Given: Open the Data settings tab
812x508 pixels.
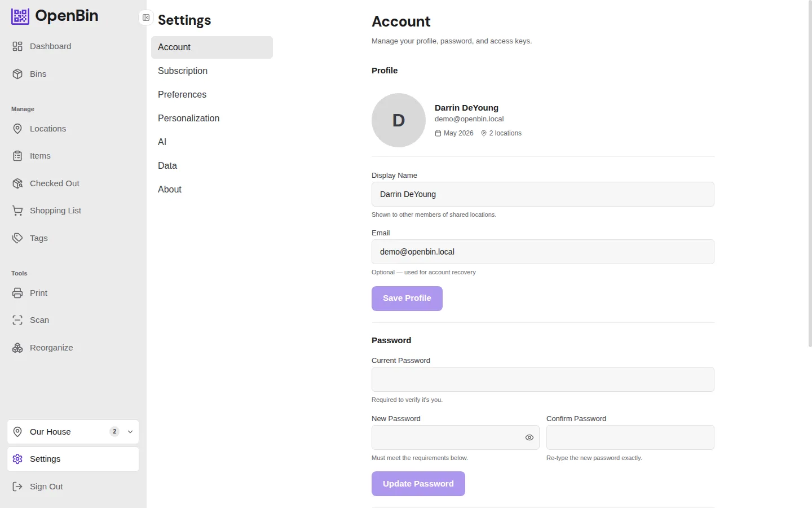Looking at the screenshot, I should pyautogui.click(x=212, y=166).
